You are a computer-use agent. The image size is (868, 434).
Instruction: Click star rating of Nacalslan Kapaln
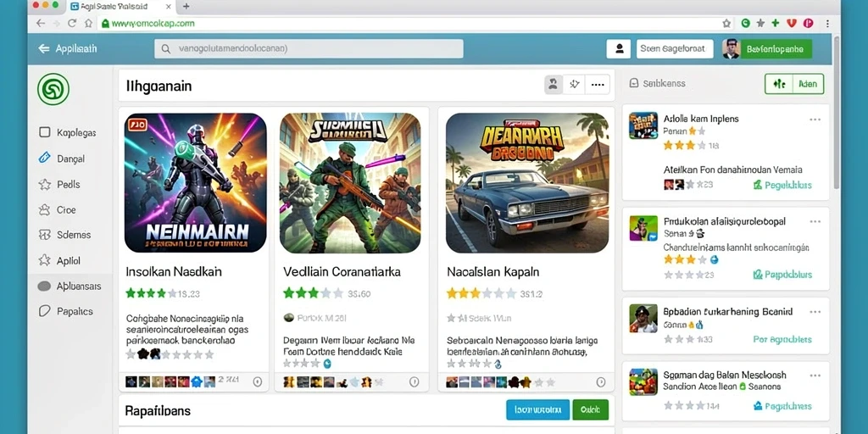pos(481,293)
